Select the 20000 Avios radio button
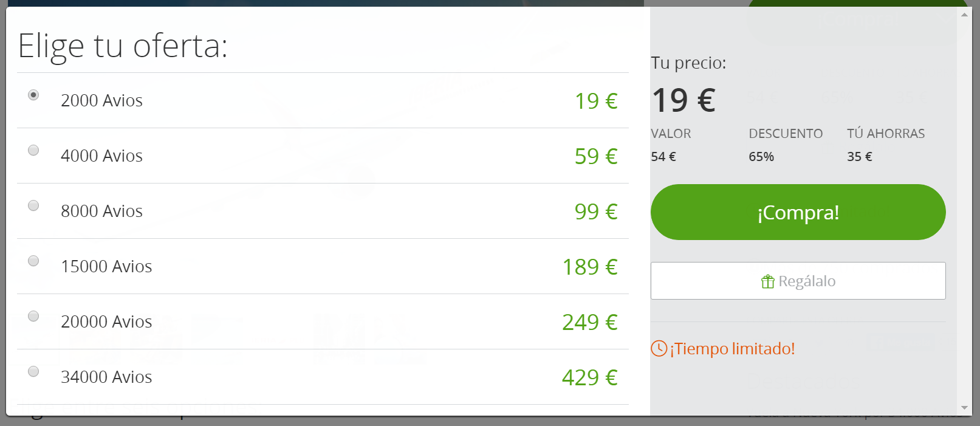980x426 pixels. pos(33,316)
